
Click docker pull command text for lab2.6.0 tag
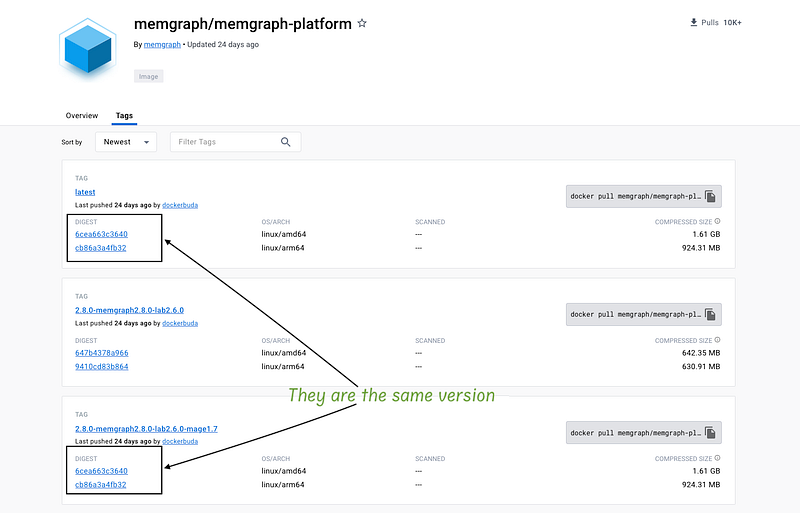point(635,314)
